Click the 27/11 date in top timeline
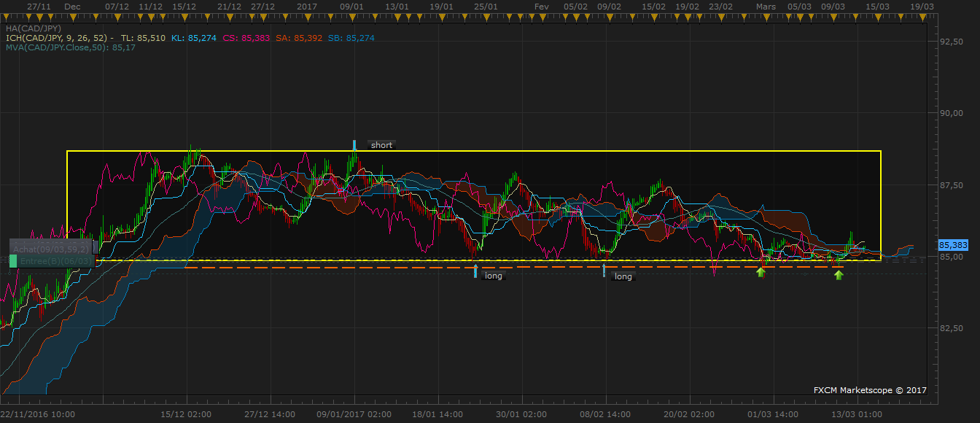The height and width of the screenshot is (423, 980). coord(39,6)
